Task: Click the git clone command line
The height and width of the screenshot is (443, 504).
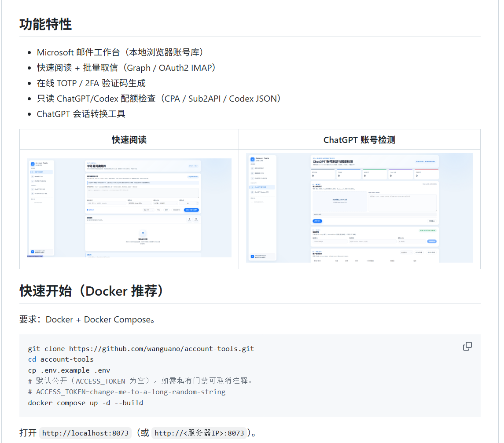Action: (141, 349)
